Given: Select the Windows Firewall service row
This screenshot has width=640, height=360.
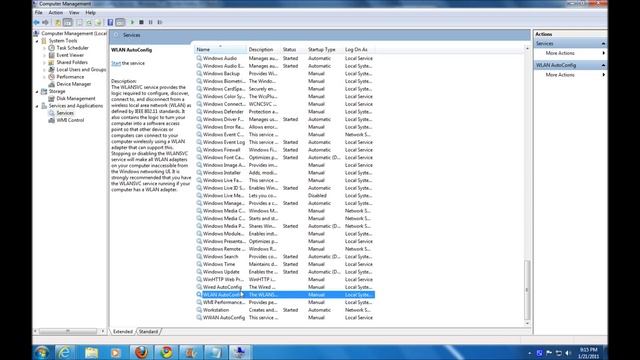Looking at the screenshot, I should [x=285, y=150].
